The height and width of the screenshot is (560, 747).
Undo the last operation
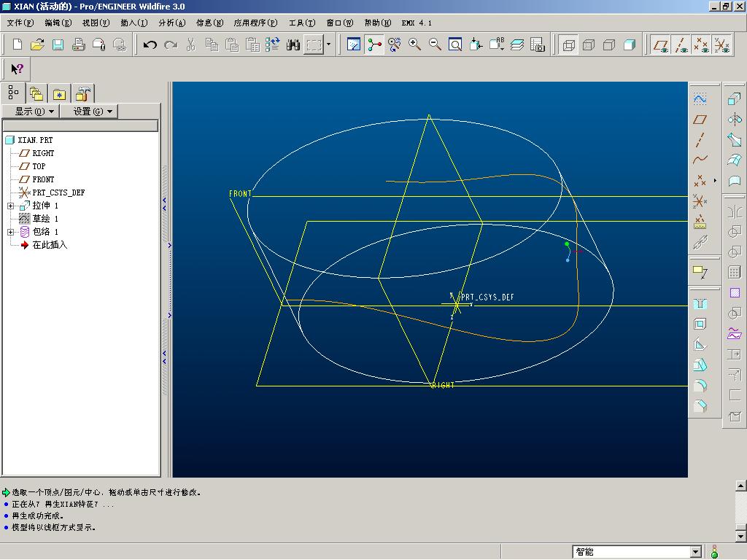click(x=150, y=44)
